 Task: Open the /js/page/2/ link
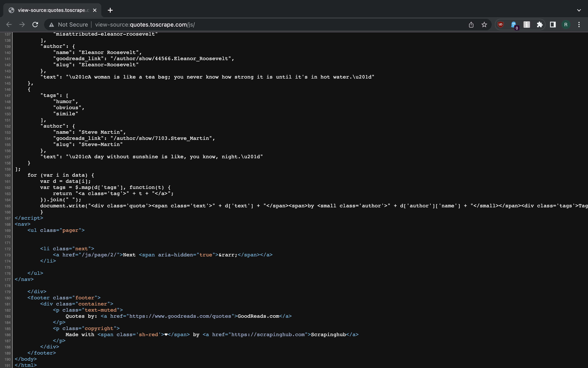tap(99, 255)
